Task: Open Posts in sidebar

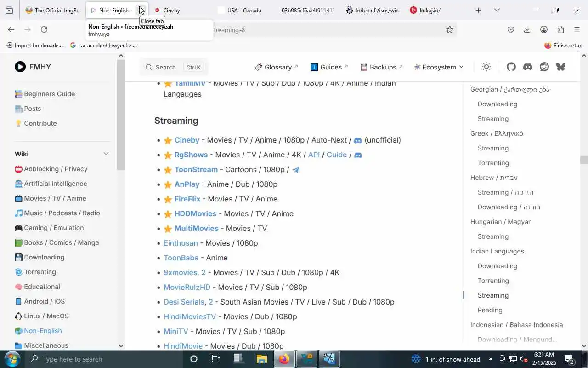Action: [x=28, y=109]
